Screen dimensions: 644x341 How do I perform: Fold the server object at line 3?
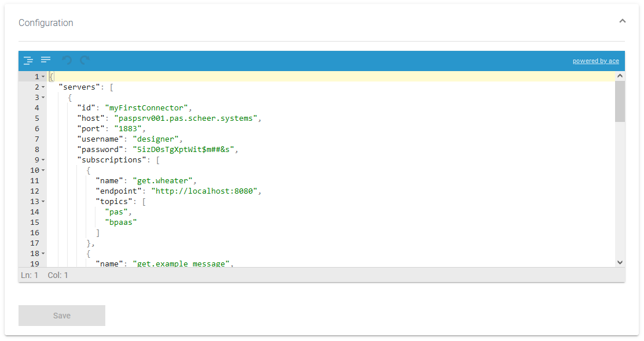pyautogui.click(x=43, y=98)
